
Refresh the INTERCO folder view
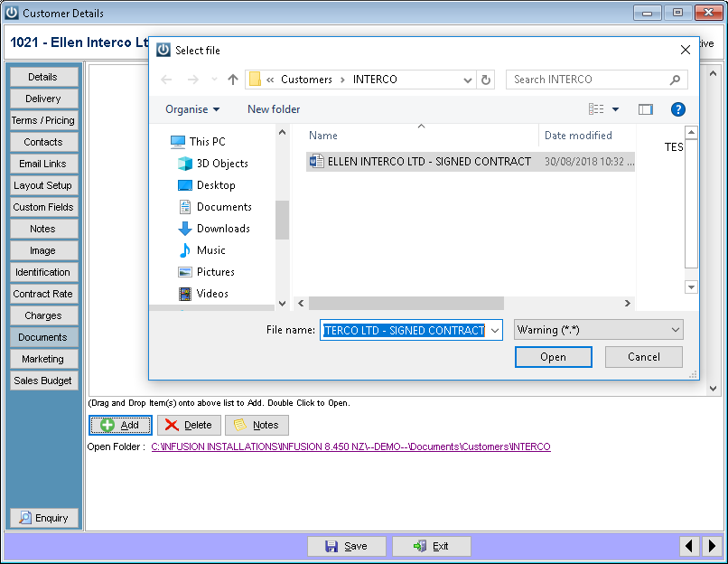pos(486,80)
